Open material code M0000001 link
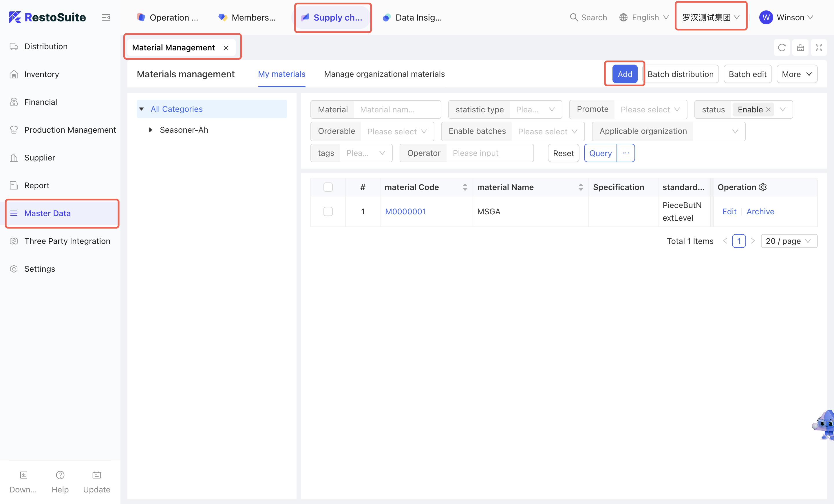This screenshot has height=504, width=834. (x=405, y=211)
